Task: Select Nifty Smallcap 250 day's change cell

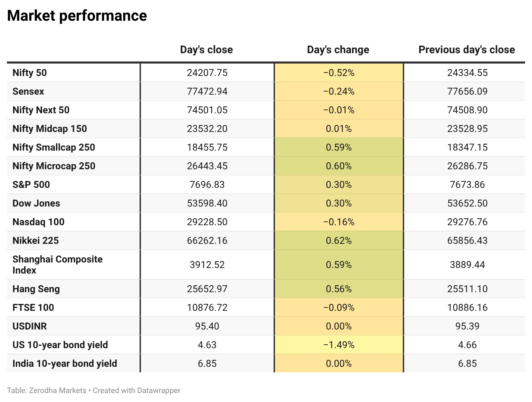Action: coord(339,147)
